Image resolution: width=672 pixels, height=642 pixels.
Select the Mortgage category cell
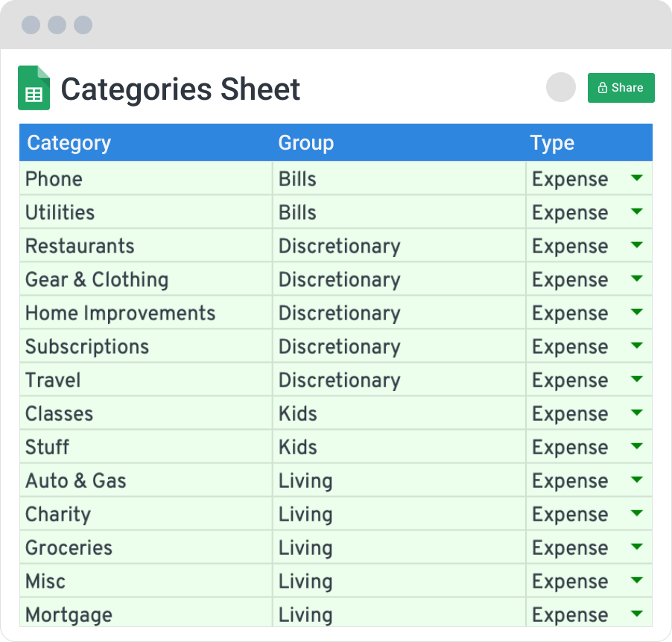(146, 613)
